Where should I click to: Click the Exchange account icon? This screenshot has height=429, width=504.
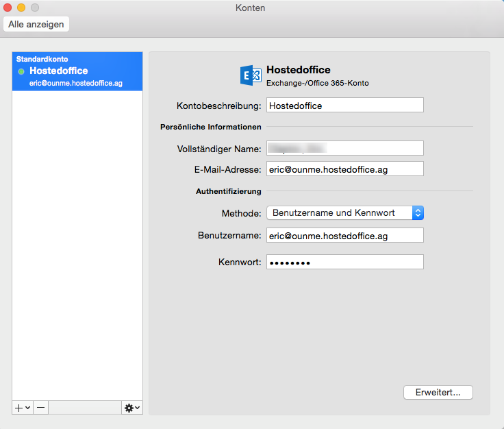[x=251, y=75]
